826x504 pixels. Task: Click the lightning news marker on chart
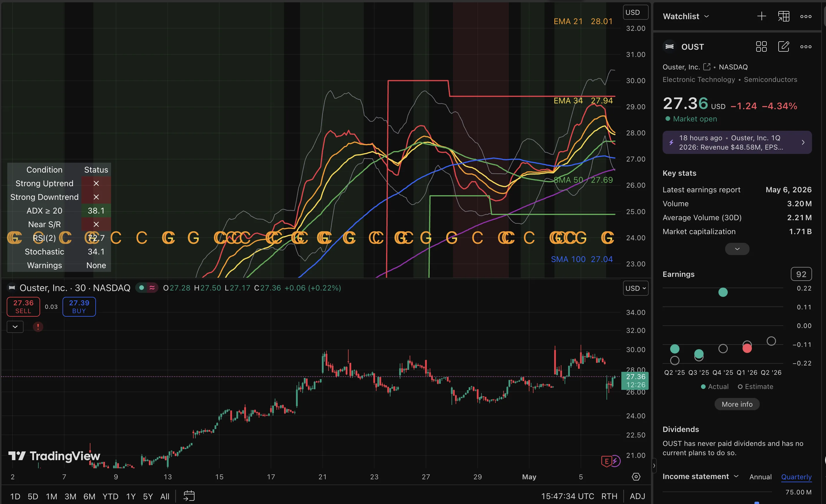(616, 461)
